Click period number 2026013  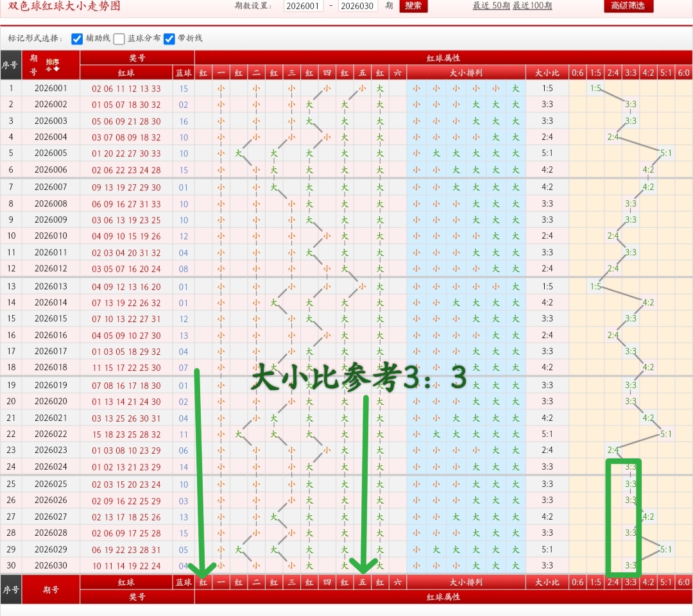coord(51,286)
